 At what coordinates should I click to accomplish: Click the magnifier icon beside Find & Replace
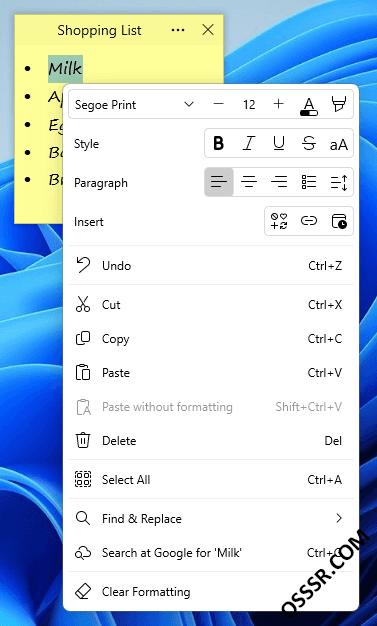tap(83, 518)
